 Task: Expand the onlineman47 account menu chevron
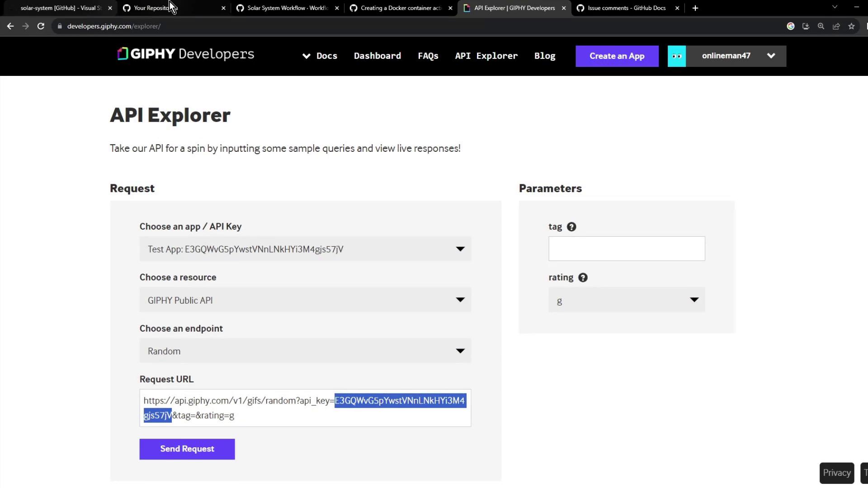pos(771,56)
